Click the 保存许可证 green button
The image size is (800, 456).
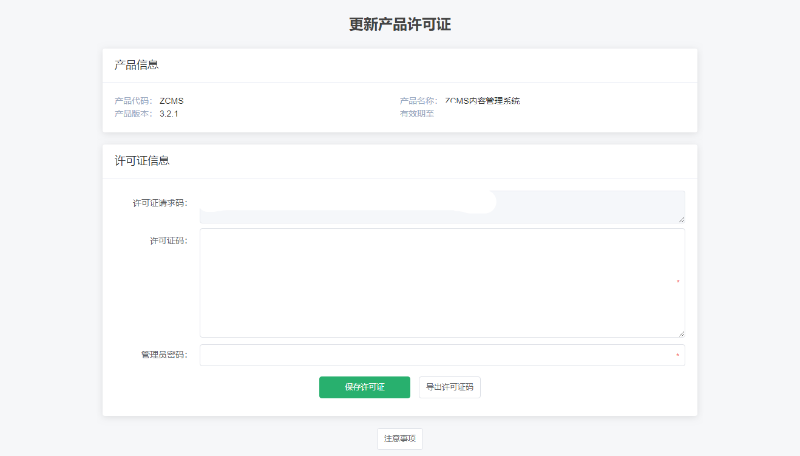pyautogui.click(x=364, y=387)
